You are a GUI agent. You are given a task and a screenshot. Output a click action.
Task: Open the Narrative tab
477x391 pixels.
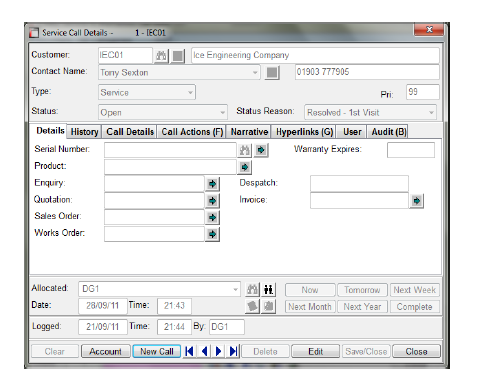(x=249, y=132)
